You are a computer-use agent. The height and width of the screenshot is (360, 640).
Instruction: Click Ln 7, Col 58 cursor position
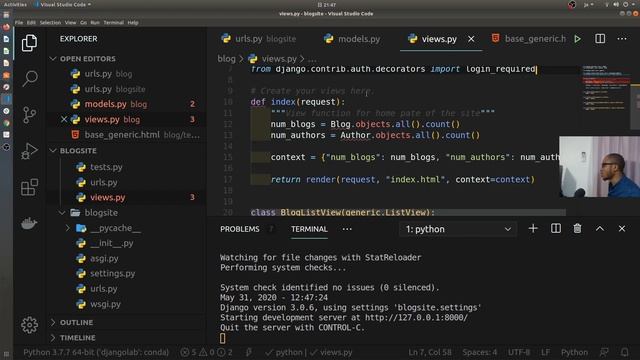pyautogui.click(x=430, y=352)
